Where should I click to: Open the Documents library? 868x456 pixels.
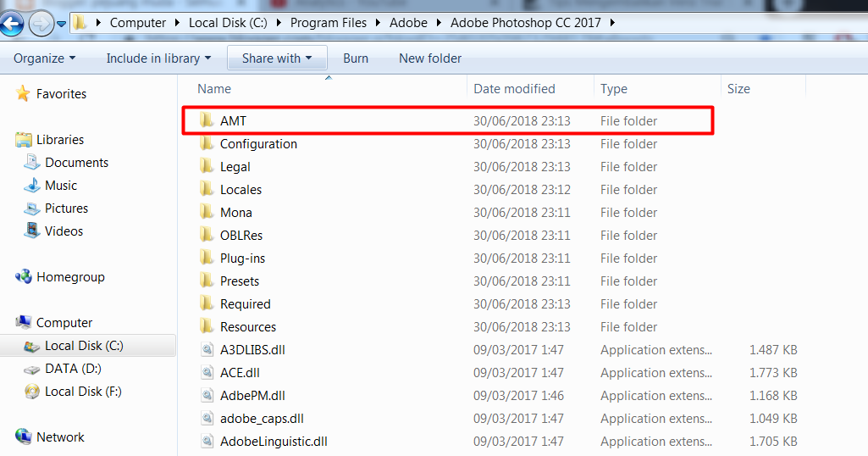pos(76,163)
